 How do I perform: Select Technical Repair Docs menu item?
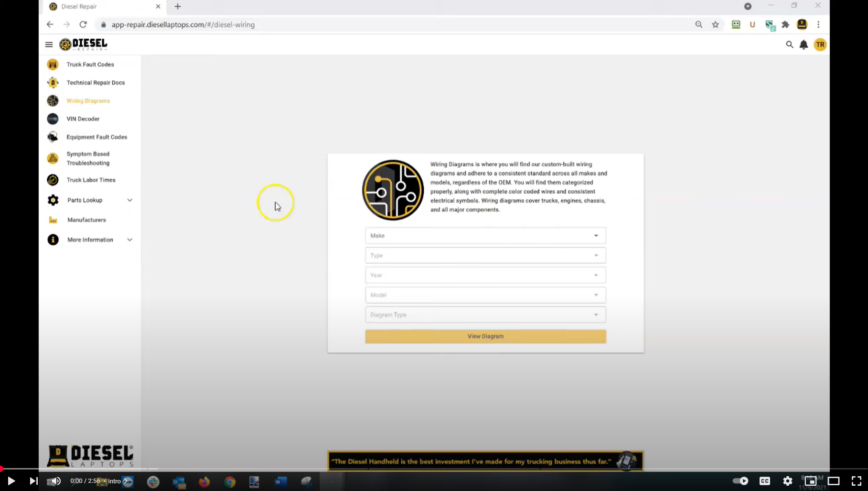tap(96, 83)
